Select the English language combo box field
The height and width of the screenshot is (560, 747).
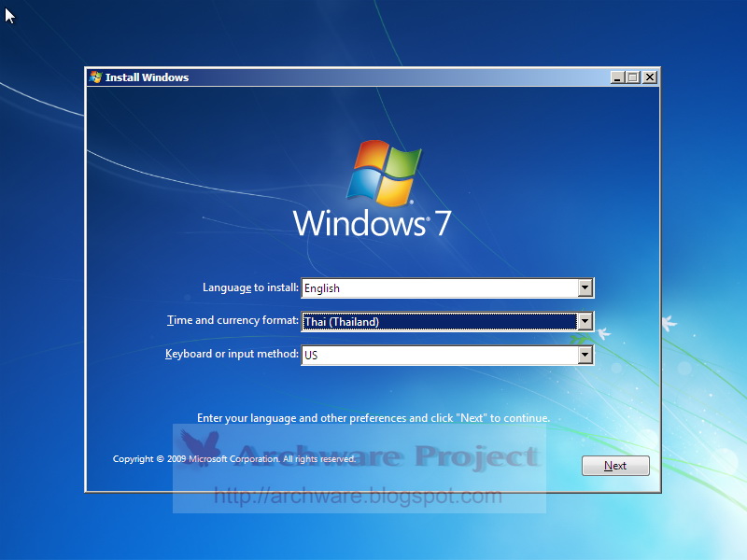pyautogui.click(x=447, y=288)
